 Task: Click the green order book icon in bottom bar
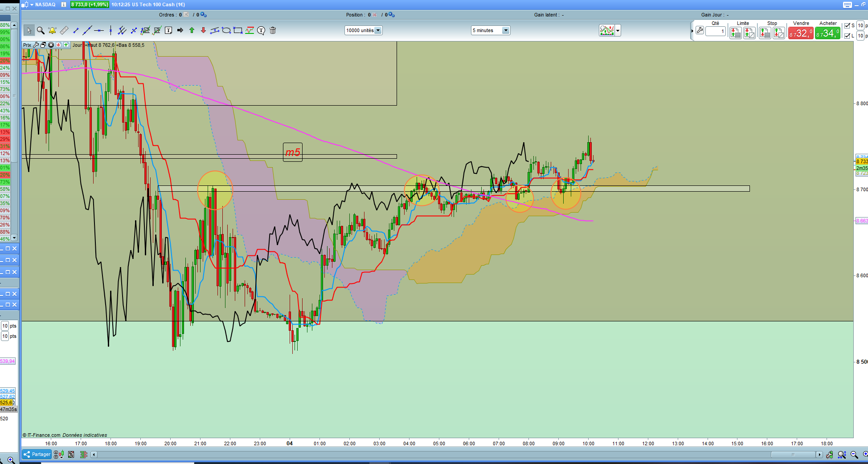pyautogui.click(x=83, y=455)
